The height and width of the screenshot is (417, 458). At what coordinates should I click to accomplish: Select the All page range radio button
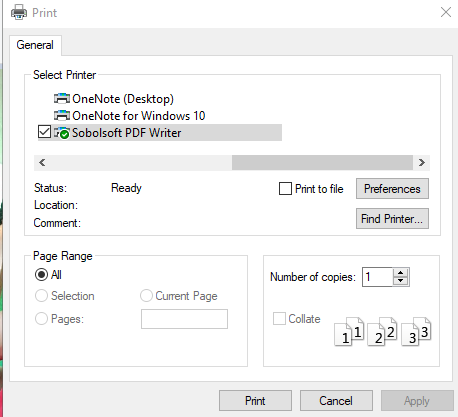41,275
